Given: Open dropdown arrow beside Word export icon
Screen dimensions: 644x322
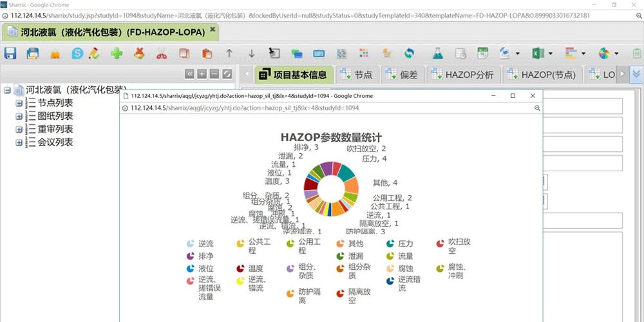Looking at the screenshot, I should [x=518, y=54].
